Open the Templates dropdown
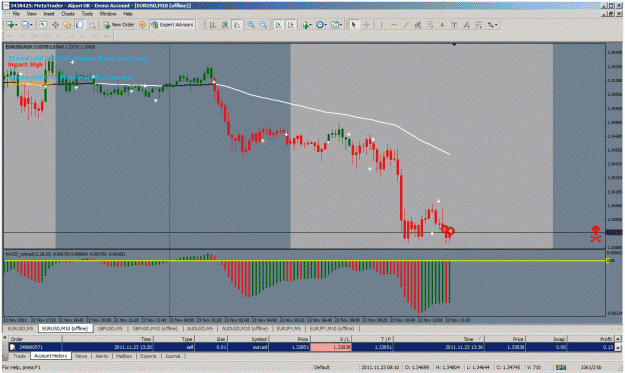 tap(336, 25)
